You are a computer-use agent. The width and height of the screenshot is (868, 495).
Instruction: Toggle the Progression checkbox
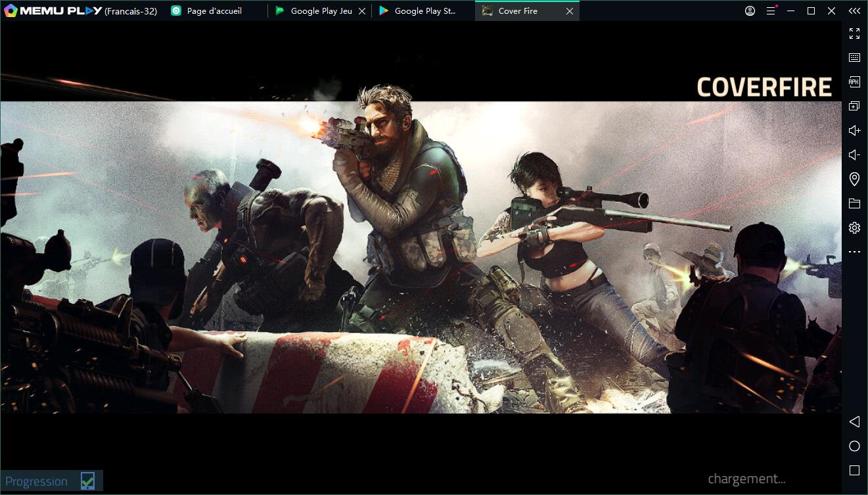tap(87, 481)
